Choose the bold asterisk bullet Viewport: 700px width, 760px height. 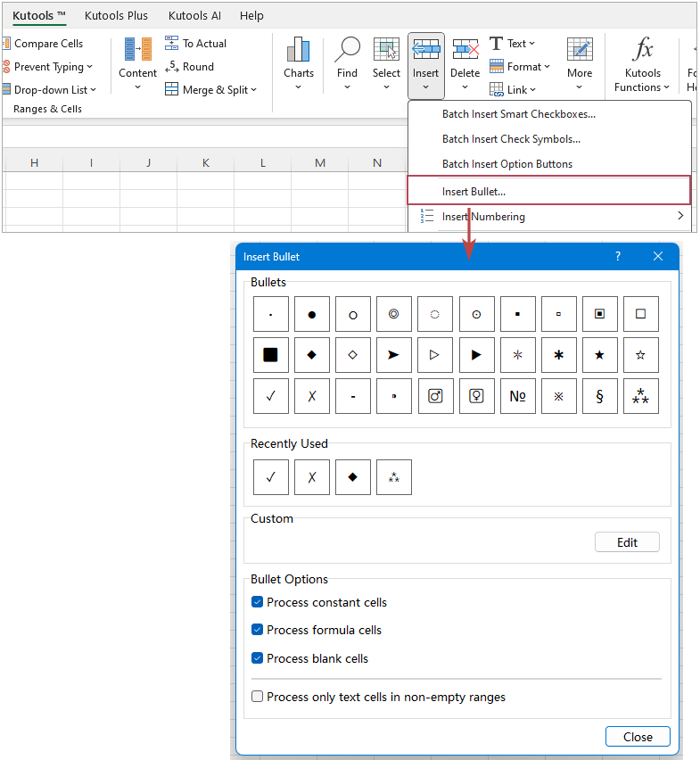(558, 355)
